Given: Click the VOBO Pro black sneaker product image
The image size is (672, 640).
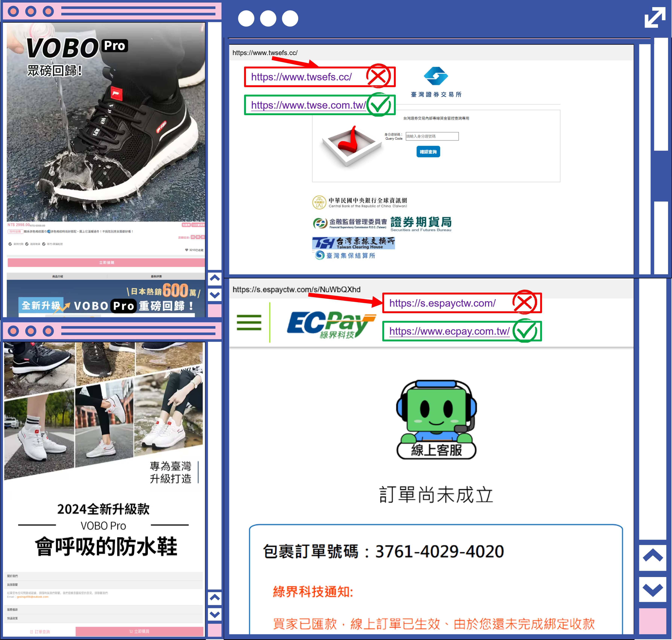Looking at the screenshot, I should click(x=106, y=122).
